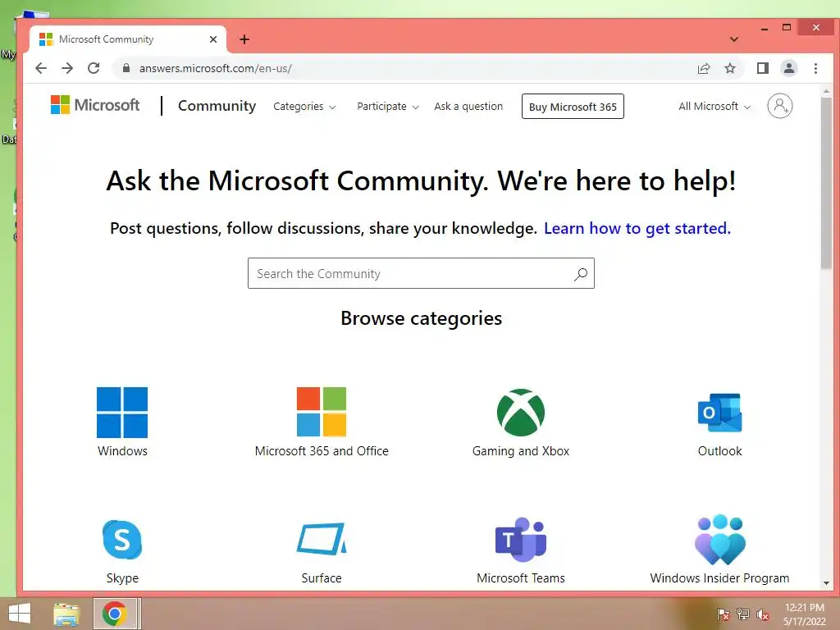Click the scrollbar down arrow

point(826,583)
